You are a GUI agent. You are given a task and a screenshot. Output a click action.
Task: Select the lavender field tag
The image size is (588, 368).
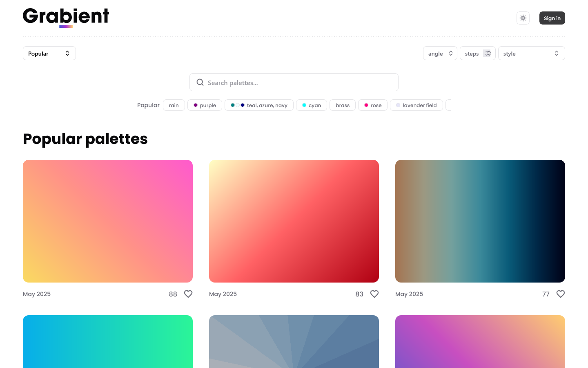416,105
